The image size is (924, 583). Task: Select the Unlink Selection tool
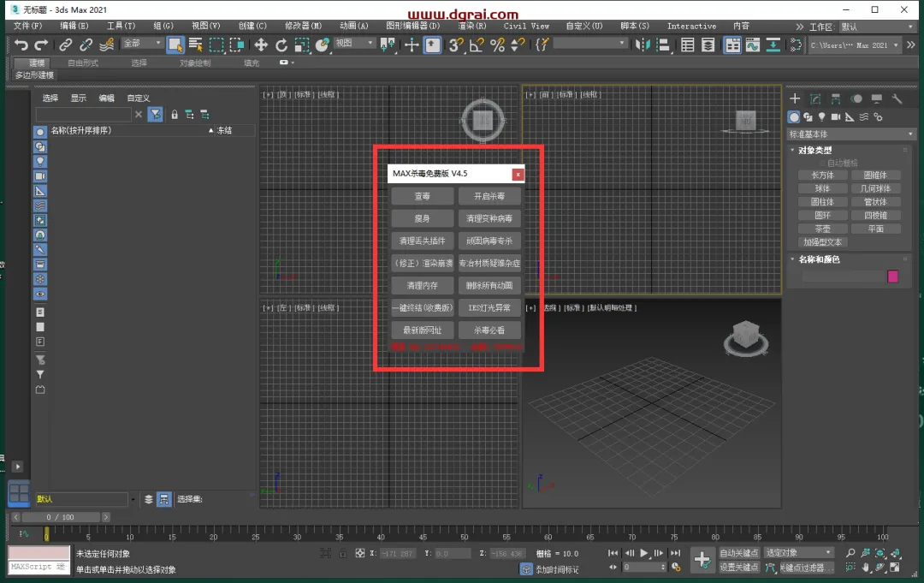86,45
